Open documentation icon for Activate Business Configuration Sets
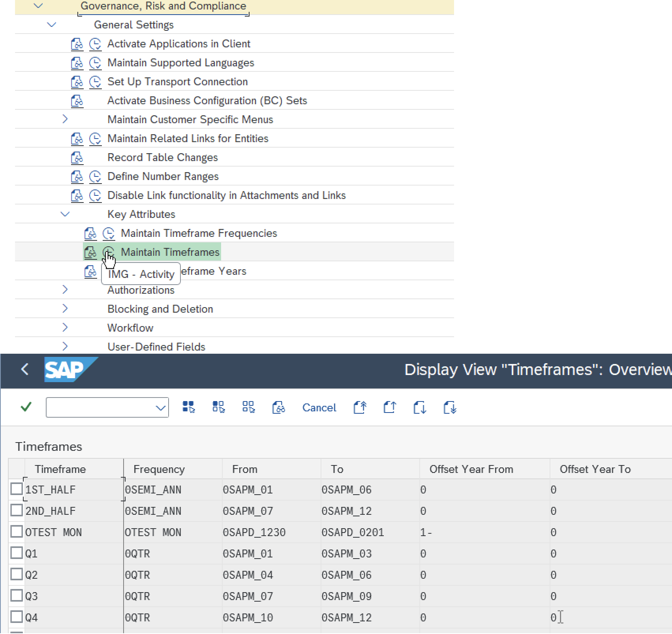672x634 pixels. (x=77, y=101)
